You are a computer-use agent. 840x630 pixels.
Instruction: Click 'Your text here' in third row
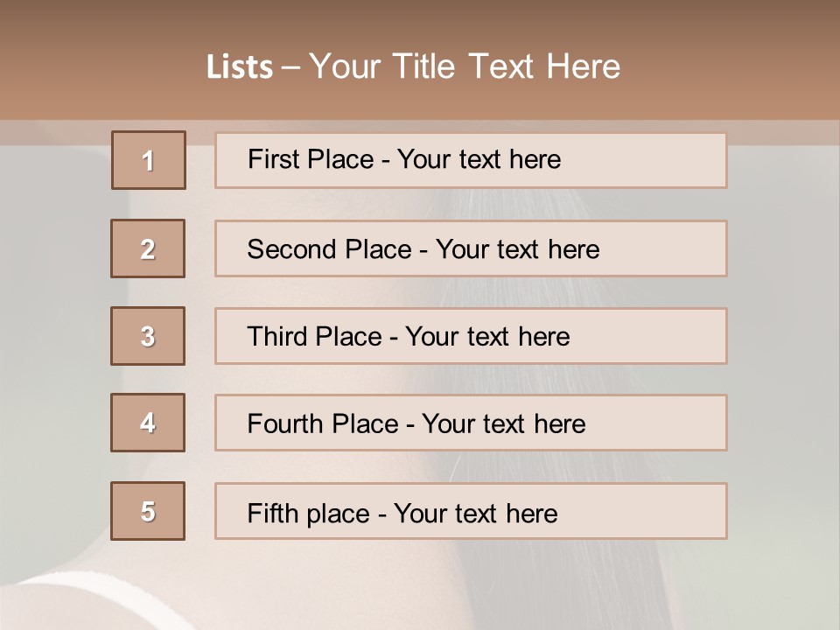pyautogui.click(x=487, y=336)
